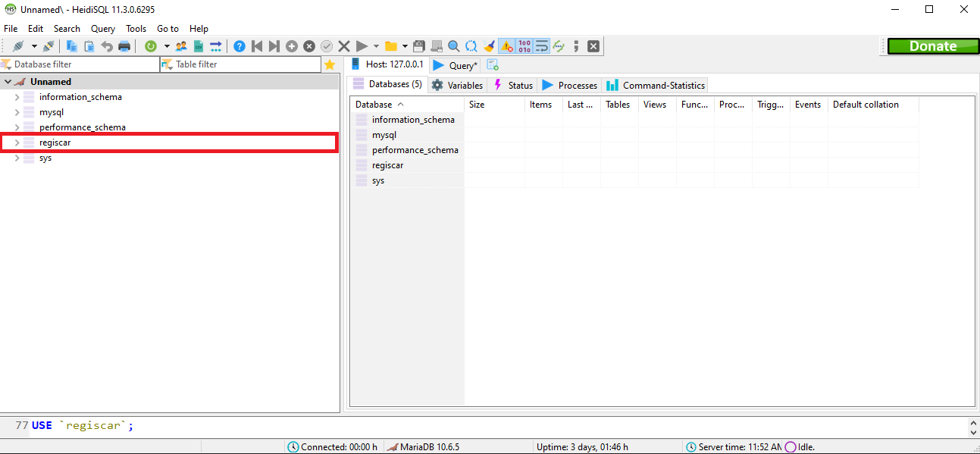
Task: Click the dark square X icon
Action: pos(593,46)
